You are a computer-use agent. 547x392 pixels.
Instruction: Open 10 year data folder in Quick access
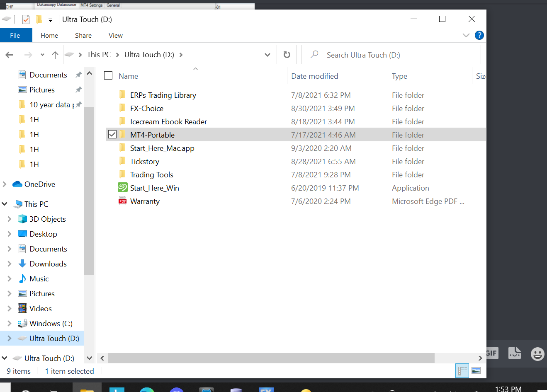[51, 105]
